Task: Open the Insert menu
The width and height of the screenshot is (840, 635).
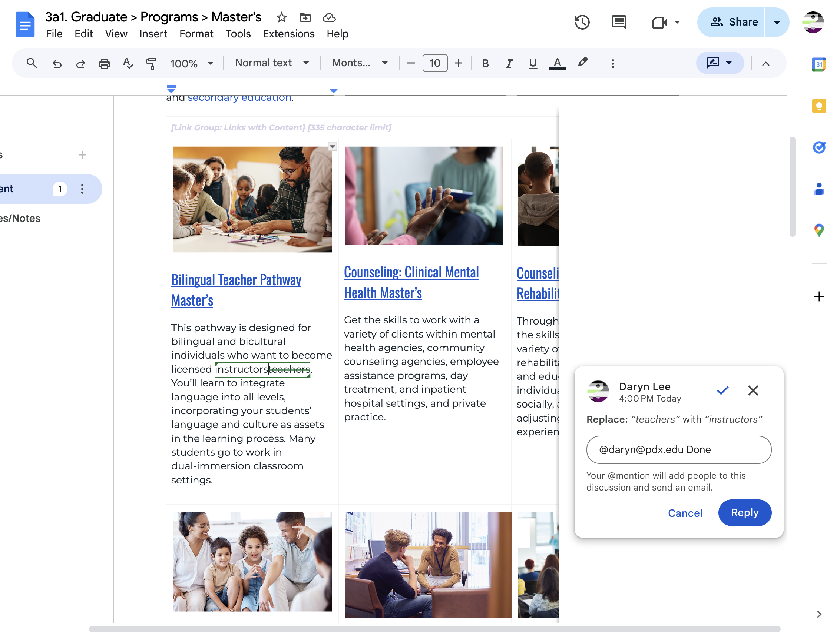Action: 153,34
